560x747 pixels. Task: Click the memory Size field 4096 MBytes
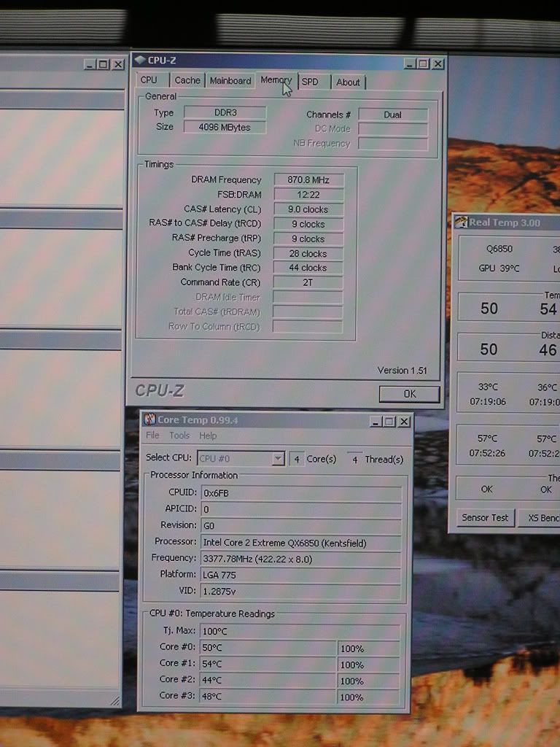point(225,127)
